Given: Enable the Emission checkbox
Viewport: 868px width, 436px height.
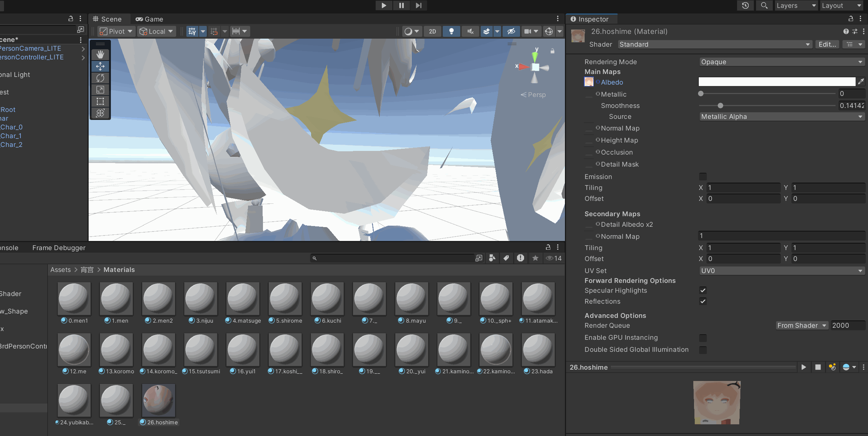Looking at the screenshot, I should tap(703, 177).
